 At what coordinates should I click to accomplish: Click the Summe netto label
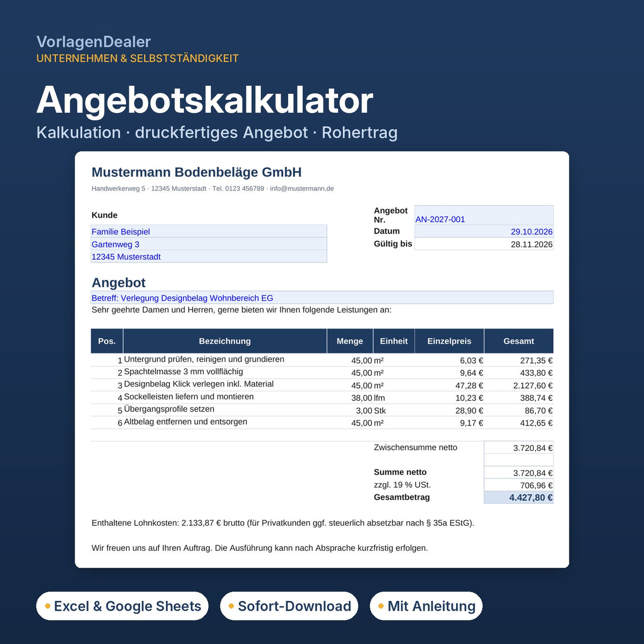(x=400, y=472)
